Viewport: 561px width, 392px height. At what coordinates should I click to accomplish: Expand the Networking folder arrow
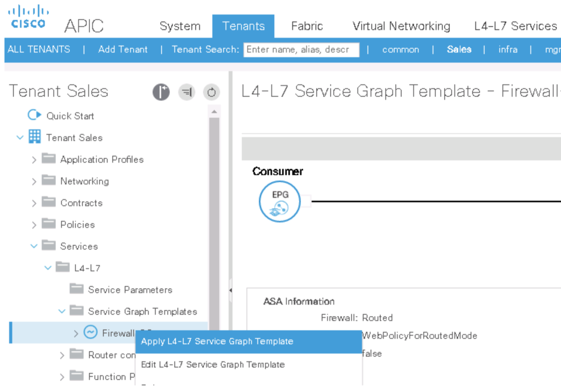34,181
